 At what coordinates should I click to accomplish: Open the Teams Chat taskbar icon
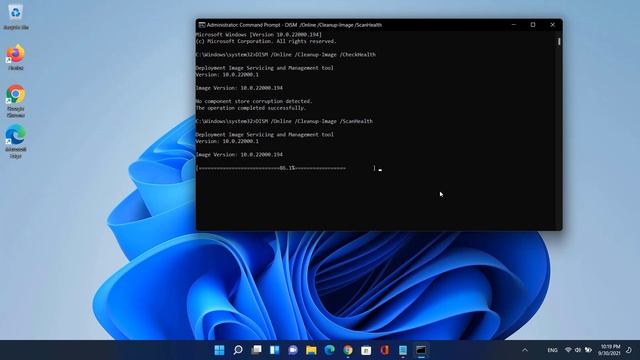pyautogui.click(x=293, y=350)
